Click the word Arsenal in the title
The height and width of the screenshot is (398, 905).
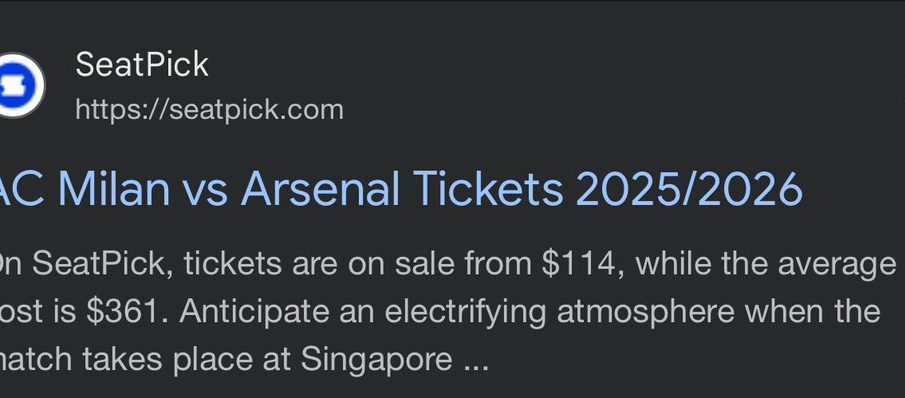(x=320, y=189)
